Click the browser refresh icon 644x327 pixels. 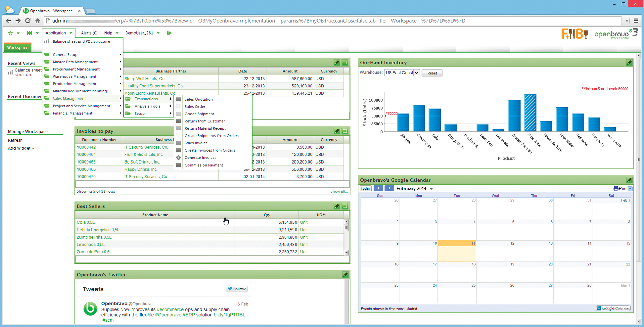28,20
